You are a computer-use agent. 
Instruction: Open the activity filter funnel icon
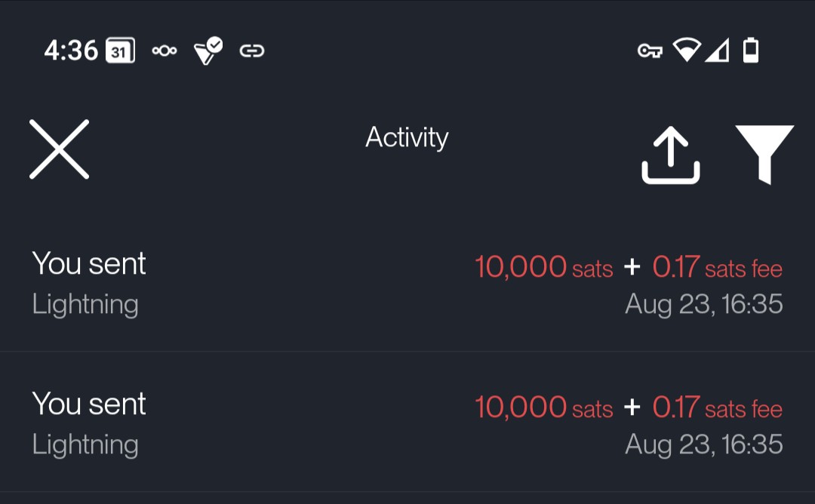coord(764,154)
